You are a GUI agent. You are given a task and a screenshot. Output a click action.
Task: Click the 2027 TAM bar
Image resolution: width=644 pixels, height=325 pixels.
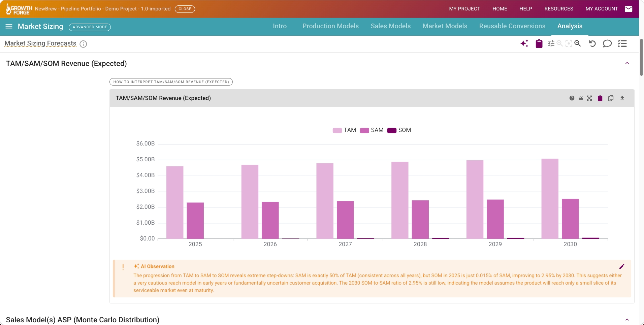325,201
